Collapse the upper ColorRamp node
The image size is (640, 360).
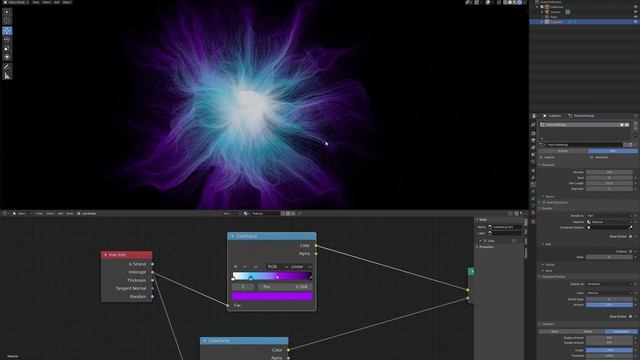[x=232, y=236]
